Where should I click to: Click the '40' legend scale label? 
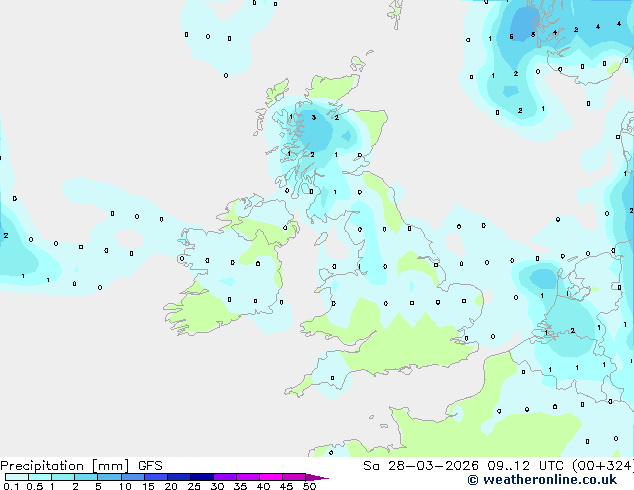coord(263,486)
